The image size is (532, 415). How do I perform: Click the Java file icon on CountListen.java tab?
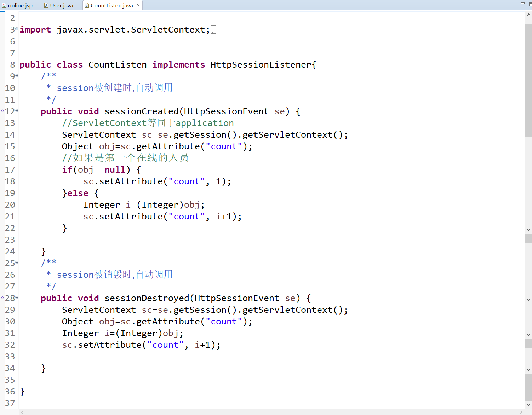[87, 5]
